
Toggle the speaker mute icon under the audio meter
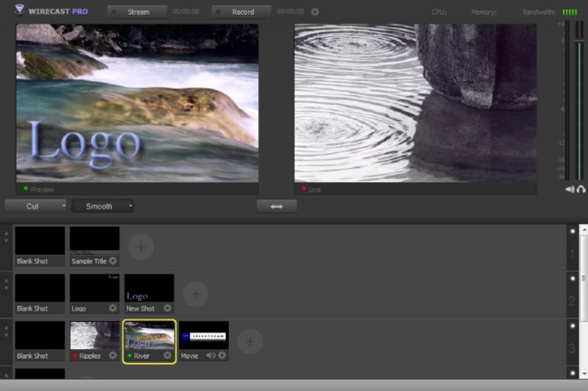coord(570,189)
